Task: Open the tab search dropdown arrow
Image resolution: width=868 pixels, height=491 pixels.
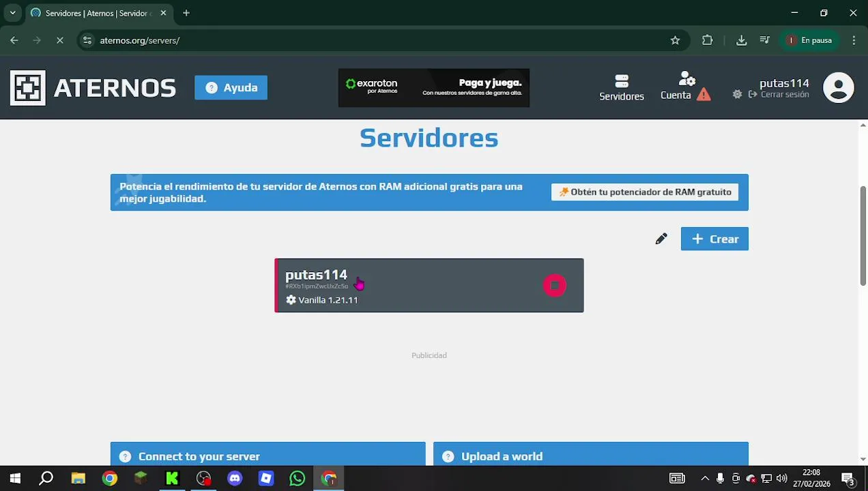Action: tap(12, 13)
